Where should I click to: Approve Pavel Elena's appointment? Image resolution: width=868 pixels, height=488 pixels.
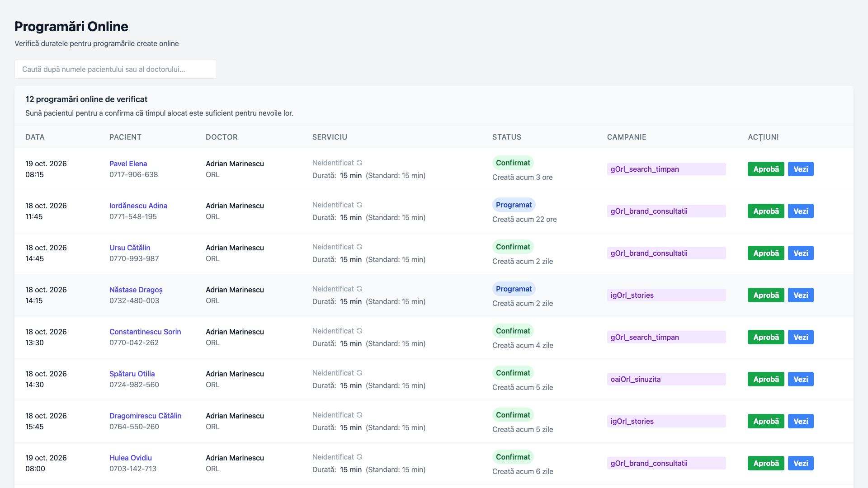[766, 169]
